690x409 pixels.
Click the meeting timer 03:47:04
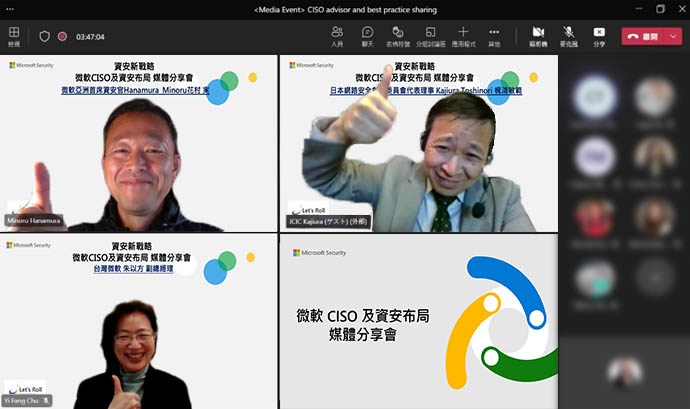coord(90,37)
